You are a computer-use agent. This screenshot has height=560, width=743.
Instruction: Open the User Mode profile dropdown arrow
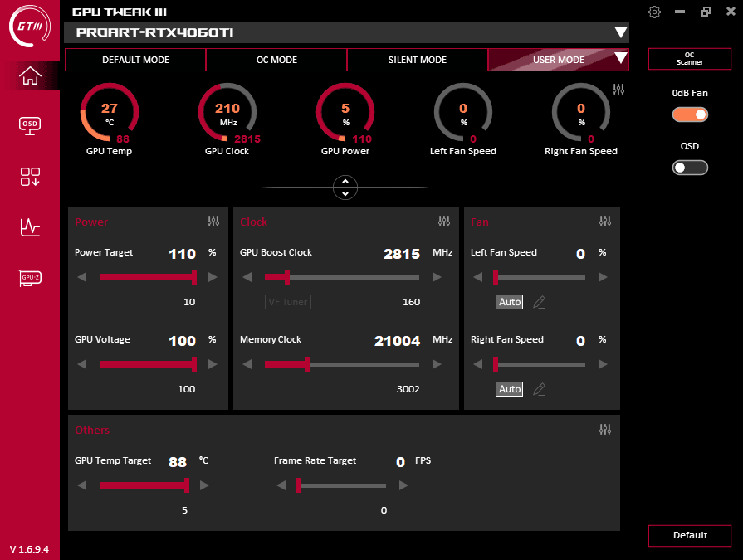(x=620, y=58)
